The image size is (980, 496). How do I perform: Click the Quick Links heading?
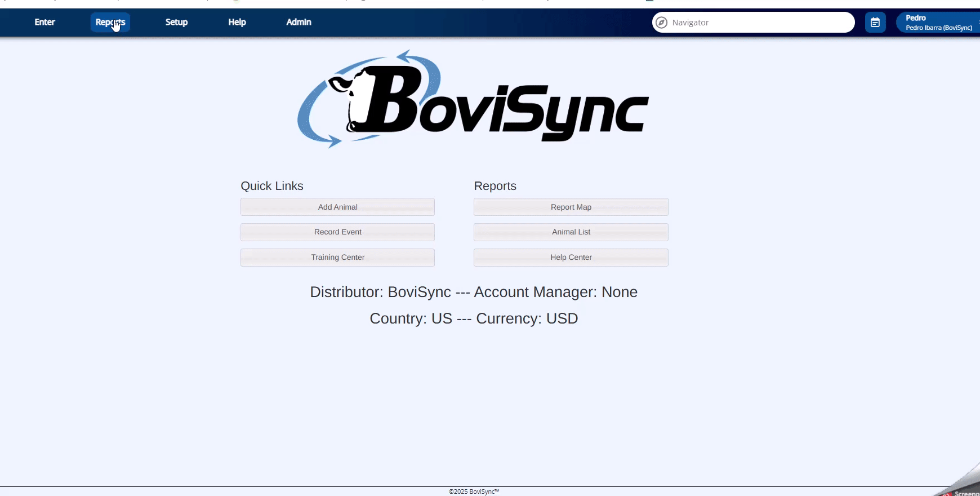(272, 186)
